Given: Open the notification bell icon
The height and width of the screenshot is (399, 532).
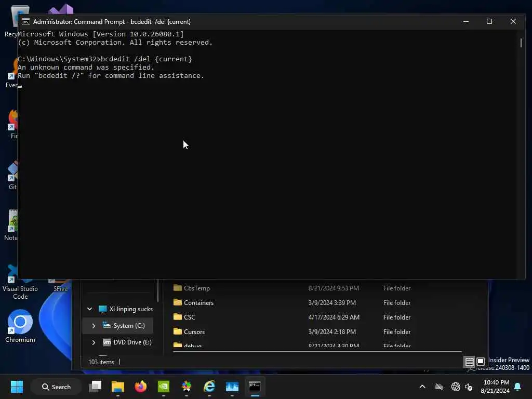Looking at the screenshot, I should [x=518, y=387].
